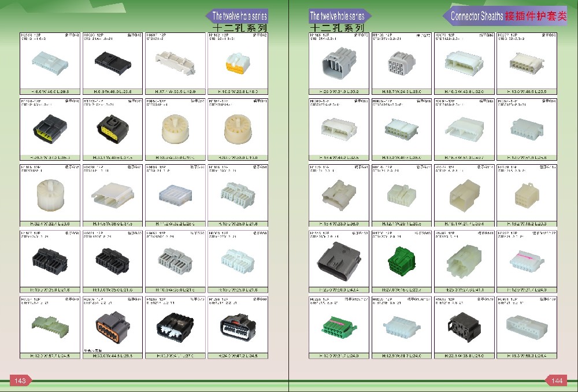Select the green connector with pink stripe
This screenshot has height=392, width=578.
click(x=339, y=327)
